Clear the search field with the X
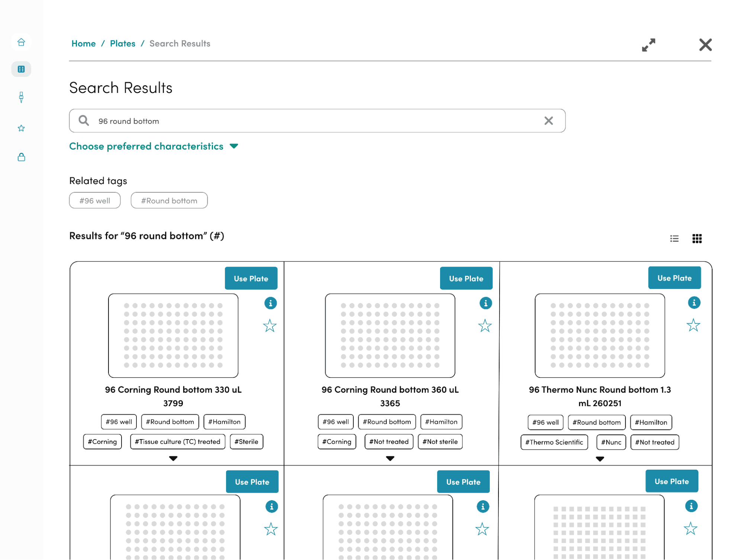This screenshot has width=743, height=560. pyautogui.click(x=548, y=121)
